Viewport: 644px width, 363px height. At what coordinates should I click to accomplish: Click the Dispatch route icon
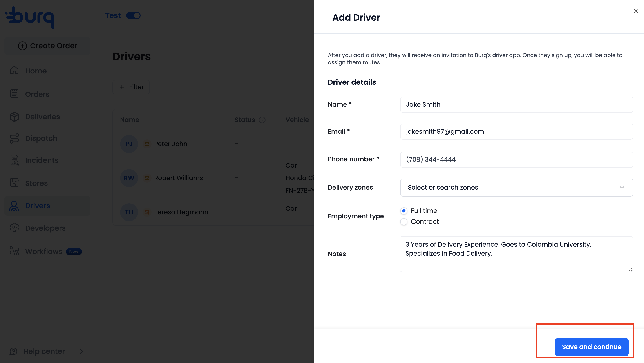[x=14, y=138]
